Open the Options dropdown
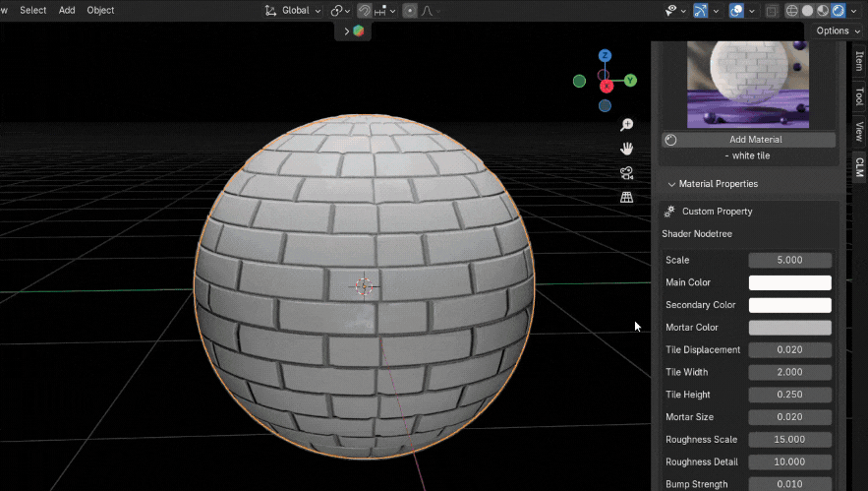The height and width of the screenshot is (491, 868). click(837, 31)
